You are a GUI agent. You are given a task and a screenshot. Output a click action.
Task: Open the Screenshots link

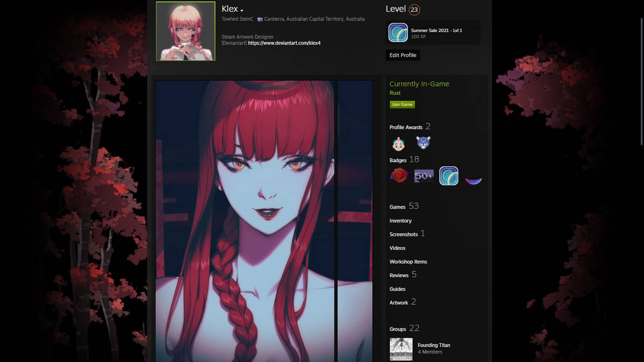coord(404,234)
